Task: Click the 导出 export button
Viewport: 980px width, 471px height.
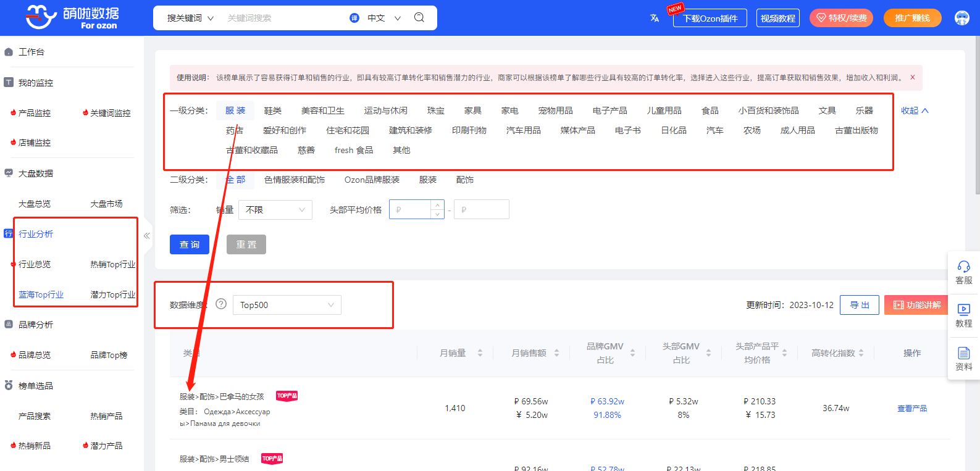Action: click(x=859, y=305)
